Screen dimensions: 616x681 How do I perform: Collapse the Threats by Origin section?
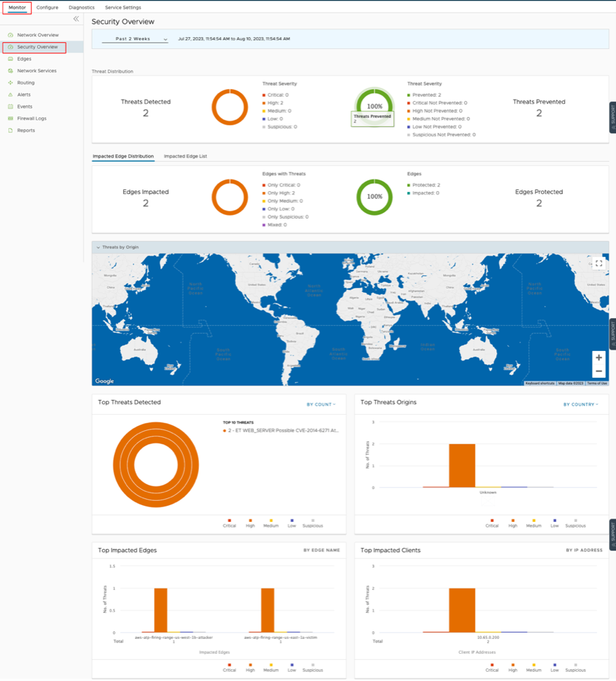(x=97, y=247)
